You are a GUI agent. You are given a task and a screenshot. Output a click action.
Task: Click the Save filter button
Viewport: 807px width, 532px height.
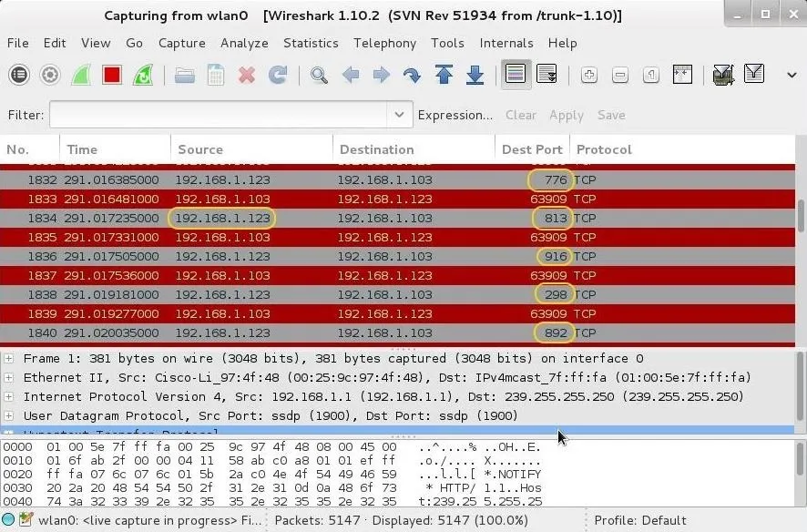pos(611,116)
